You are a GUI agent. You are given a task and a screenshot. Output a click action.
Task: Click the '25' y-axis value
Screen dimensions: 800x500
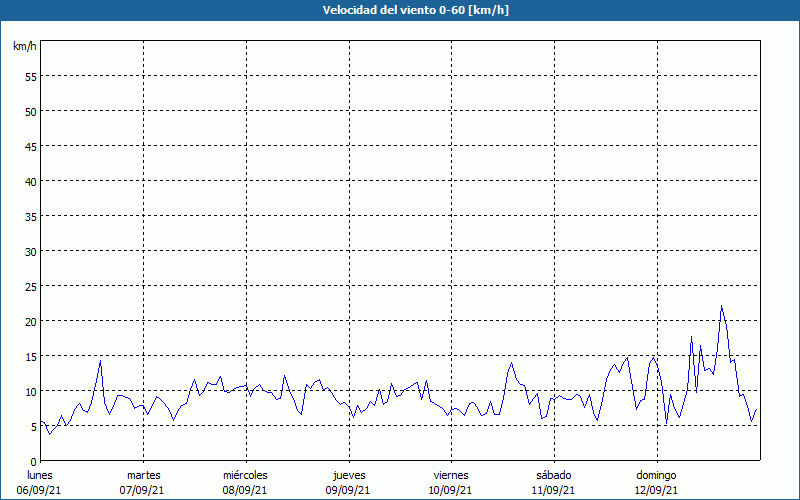pyautogui.click(x=31, y=287)
